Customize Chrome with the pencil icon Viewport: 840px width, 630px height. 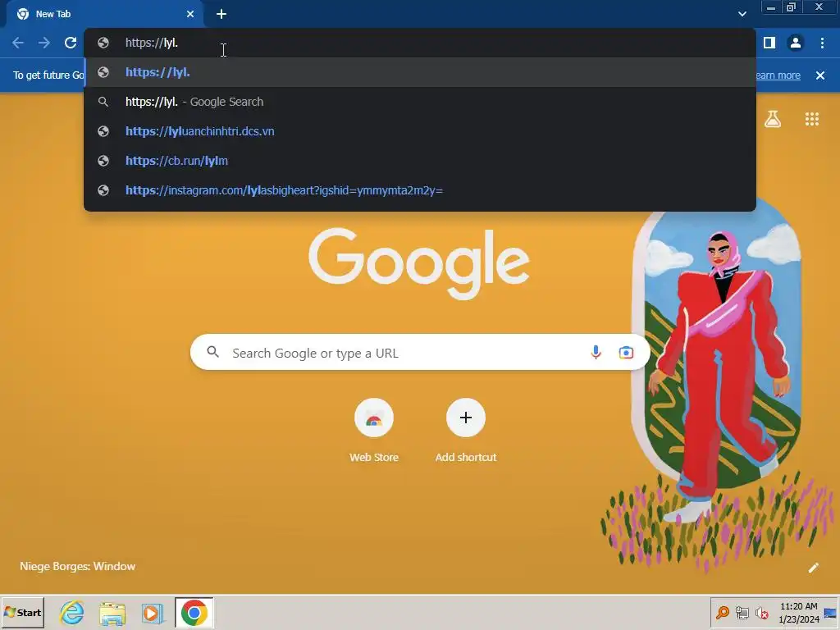[813, 568]
